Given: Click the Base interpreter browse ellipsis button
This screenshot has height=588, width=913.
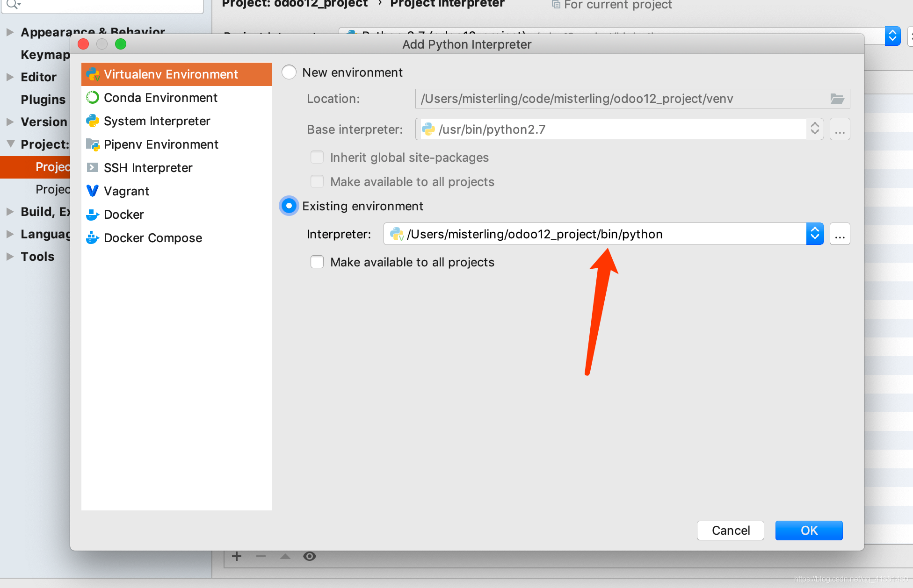Looking at the screenshot, I should coord(840,129).
